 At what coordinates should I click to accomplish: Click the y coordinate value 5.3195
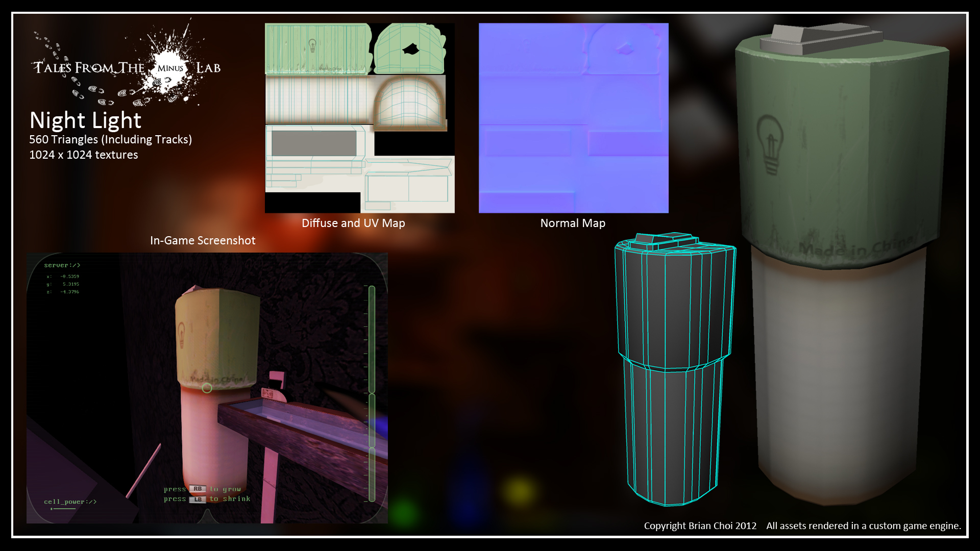(71, 284)
